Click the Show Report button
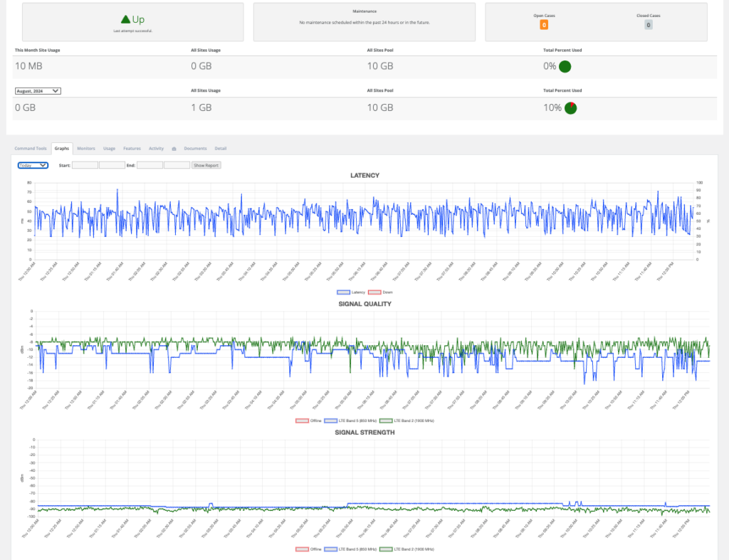 (206, 164)
